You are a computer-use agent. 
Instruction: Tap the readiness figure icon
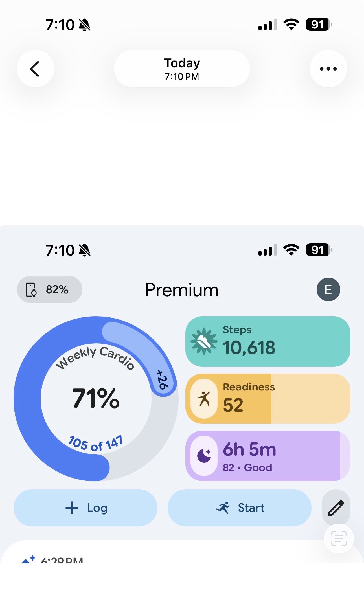point(204,399)
